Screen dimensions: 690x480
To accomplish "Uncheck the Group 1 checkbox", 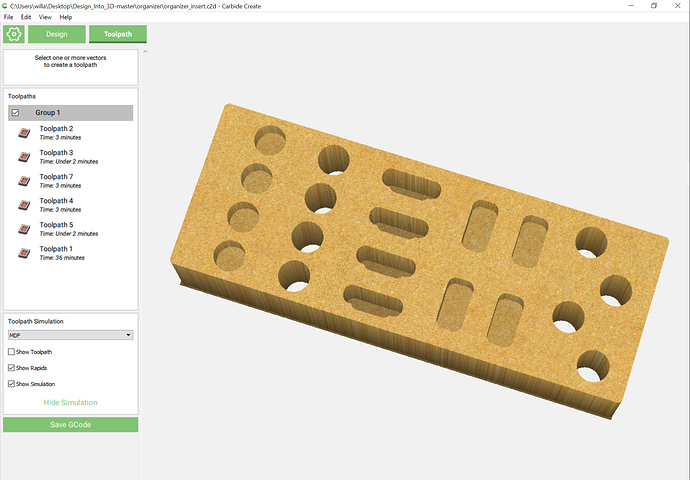I will (x=15, y=113).
